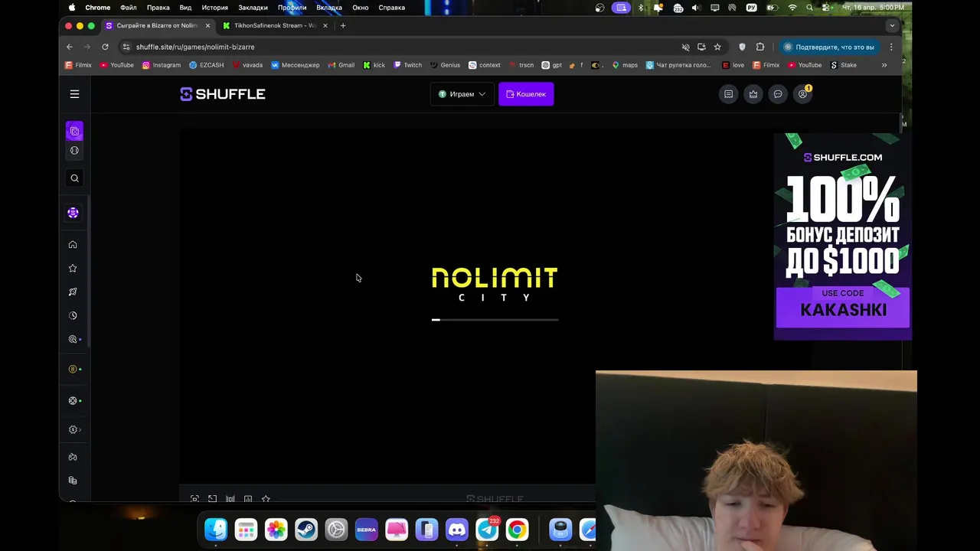This screenshot has height=551, width=980.
Task: Select the purple casino dice icon in sidebar
Action: 74,131
